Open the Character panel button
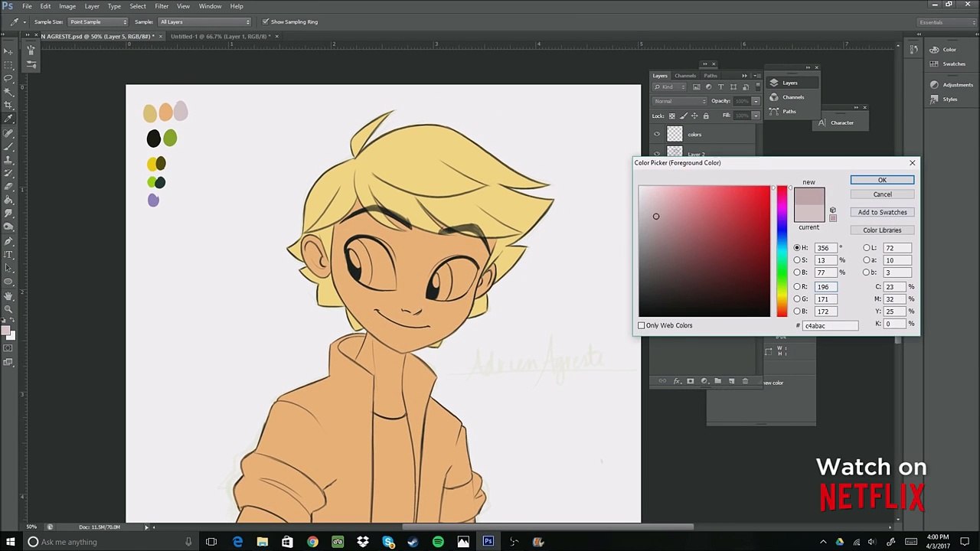 (841, 122)
